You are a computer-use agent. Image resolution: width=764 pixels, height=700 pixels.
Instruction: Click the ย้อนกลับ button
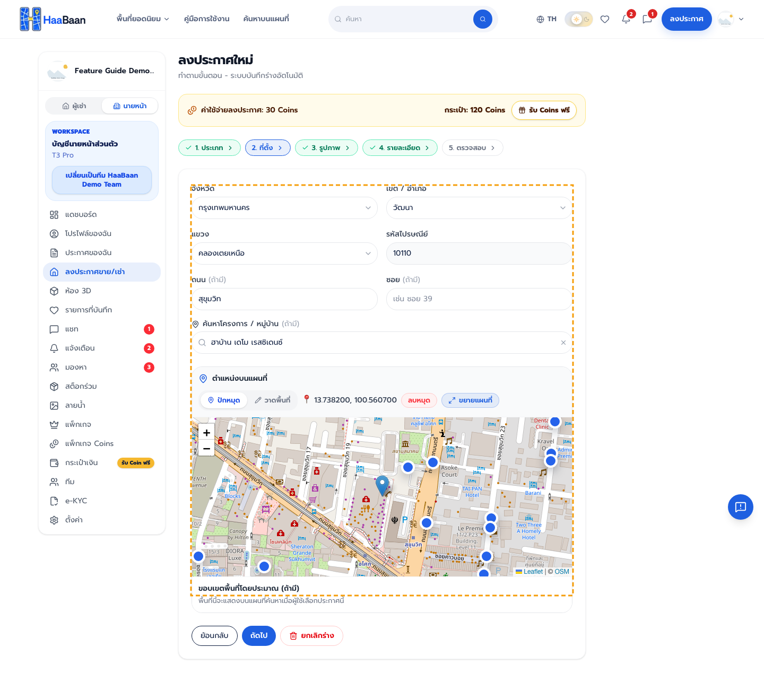[x=214, y=636]
